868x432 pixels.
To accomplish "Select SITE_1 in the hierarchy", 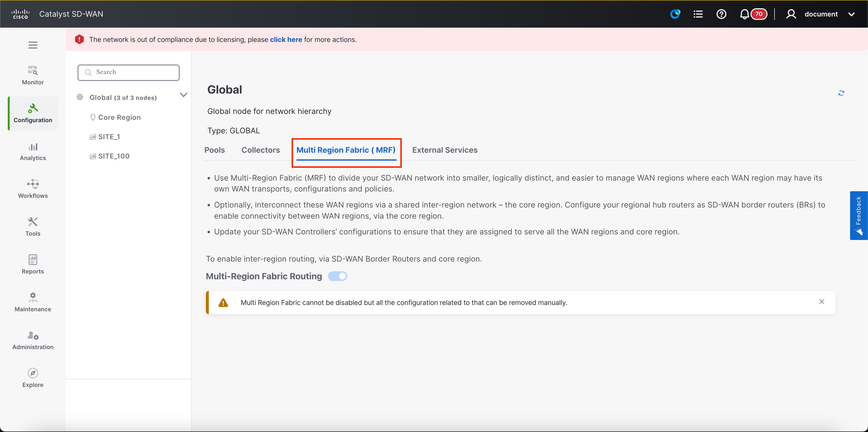I will click(x=109, y=136).
